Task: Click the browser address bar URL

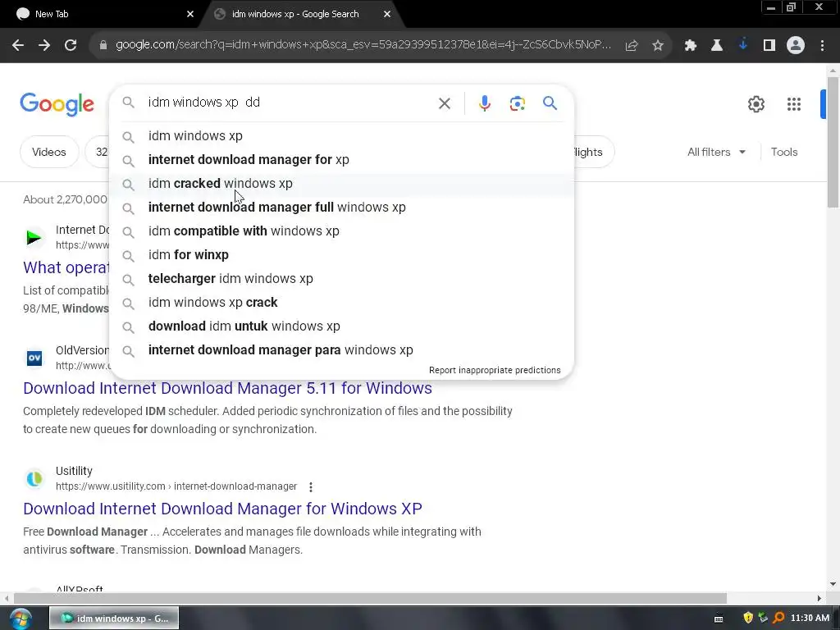Action: point(363,45)
